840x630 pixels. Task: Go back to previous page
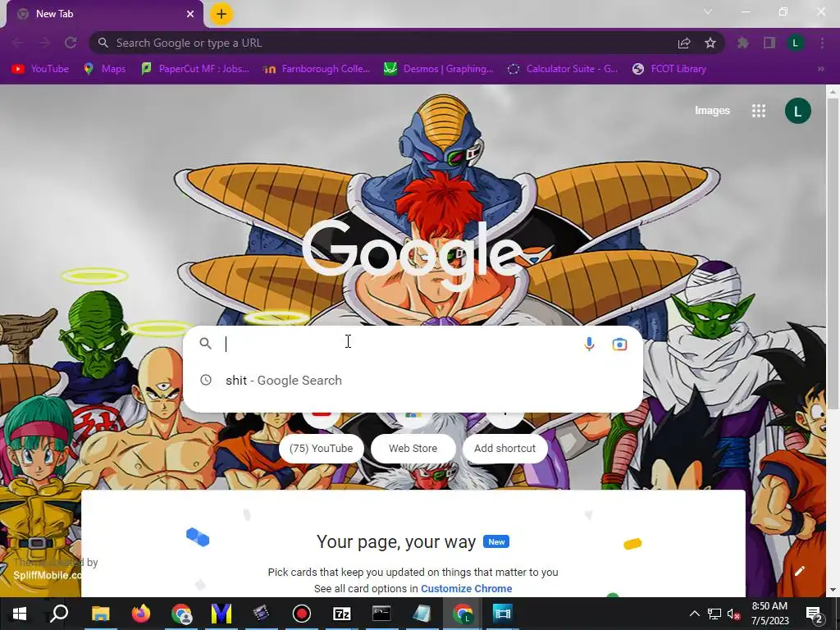(x=18, y=43)
